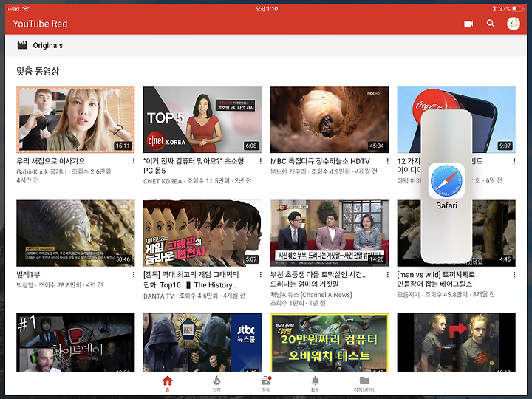Open the Subscriptions tab
532x399 pixels.
[266, 383]
